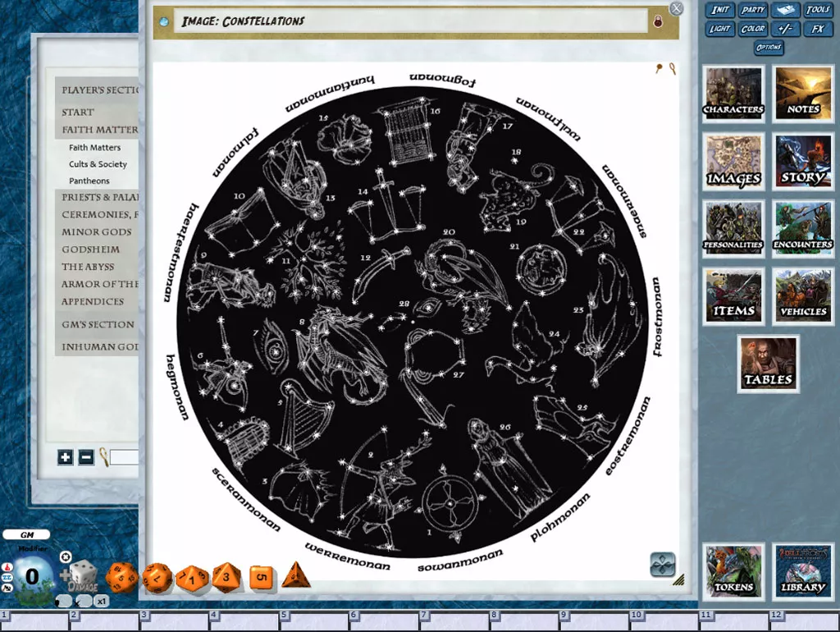Screen dimensions: 840x632
Task: Open the Vehicles sidebar panel
Action: 802,296
